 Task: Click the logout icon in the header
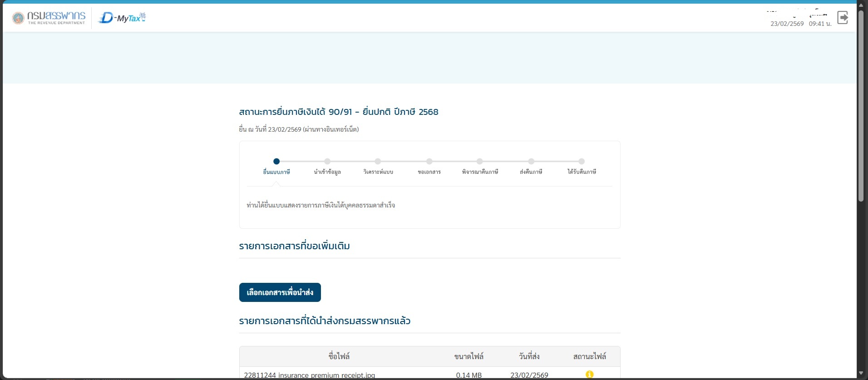[843, 18]
